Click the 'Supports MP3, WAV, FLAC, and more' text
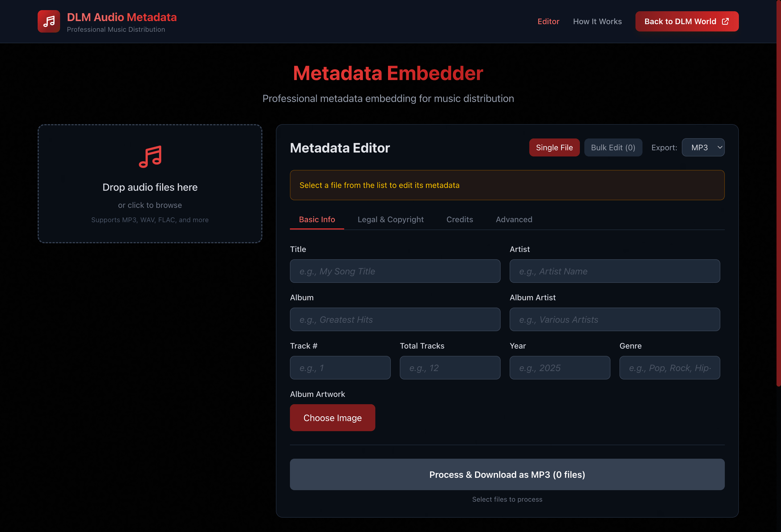 pos(150,220)
